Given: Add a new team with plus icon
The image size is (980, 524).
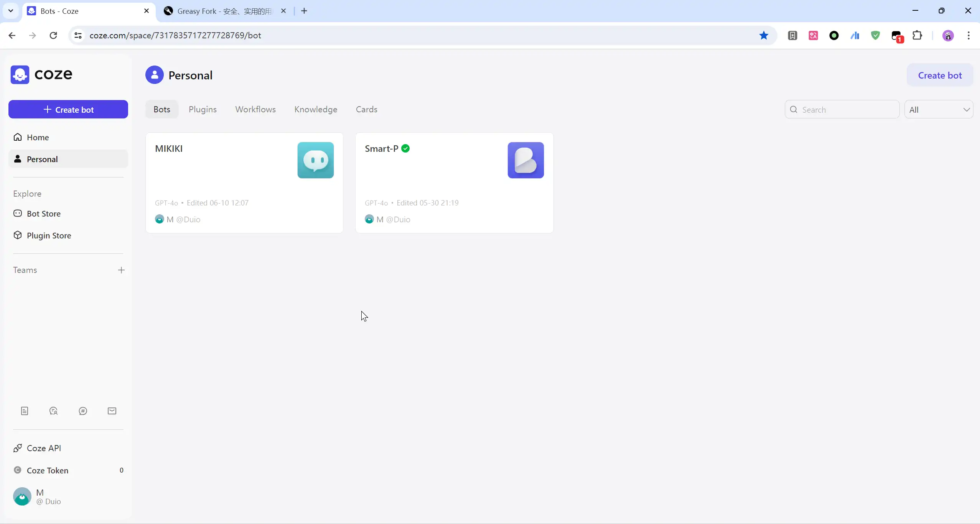Looking at the screenshot, I should click(121, 270).
